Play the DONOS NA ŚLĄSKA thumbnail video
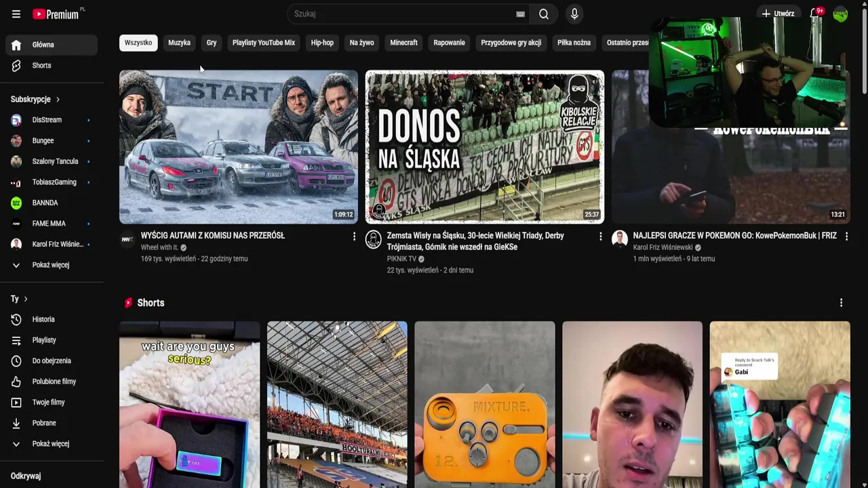 [x=485, y=147]
